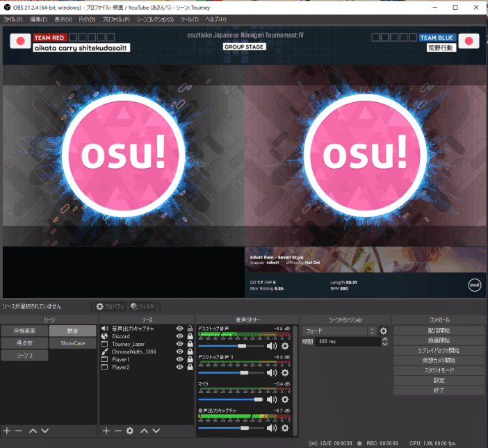Screen dimensions: 488x448
Task: Hide the Player1 source
Action: pyautogui.click(x=179, y=359)
